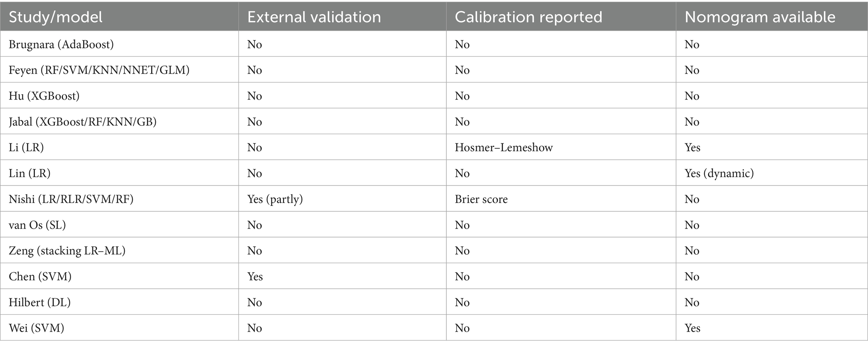This screenshot has width=868, height=348.
Task: Click the van Os (SL) cell
Action: 37,225
